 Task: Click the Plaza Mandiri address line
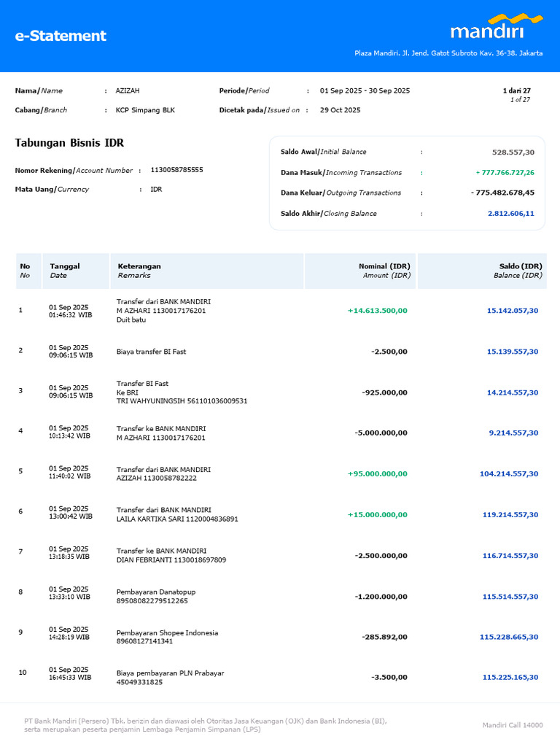coord(448,53)
